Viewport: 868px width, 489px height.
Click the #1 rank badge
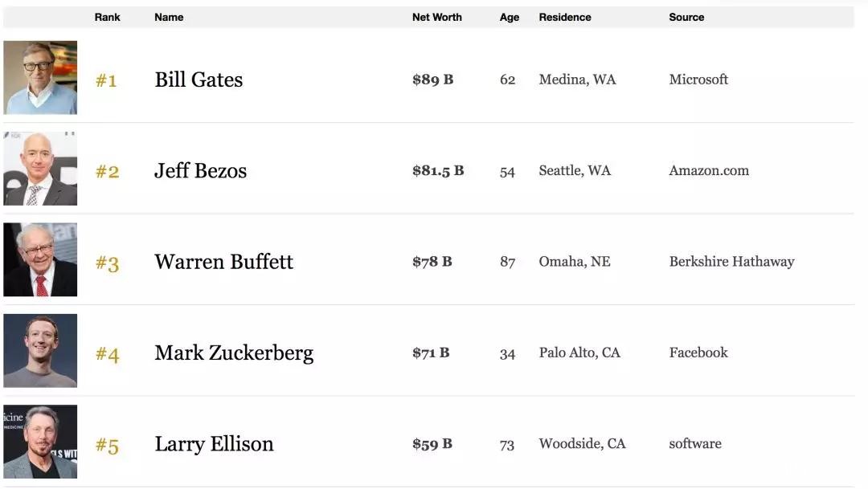tap(106, 80)
